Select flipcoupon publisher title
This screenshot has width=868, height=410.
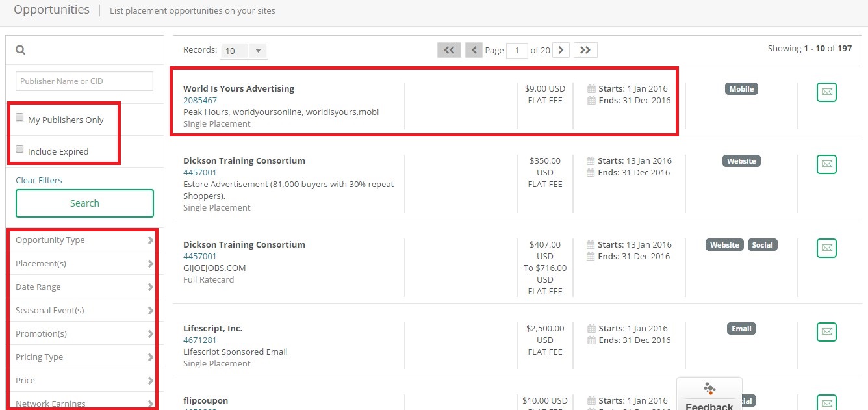tap(205, 400)
